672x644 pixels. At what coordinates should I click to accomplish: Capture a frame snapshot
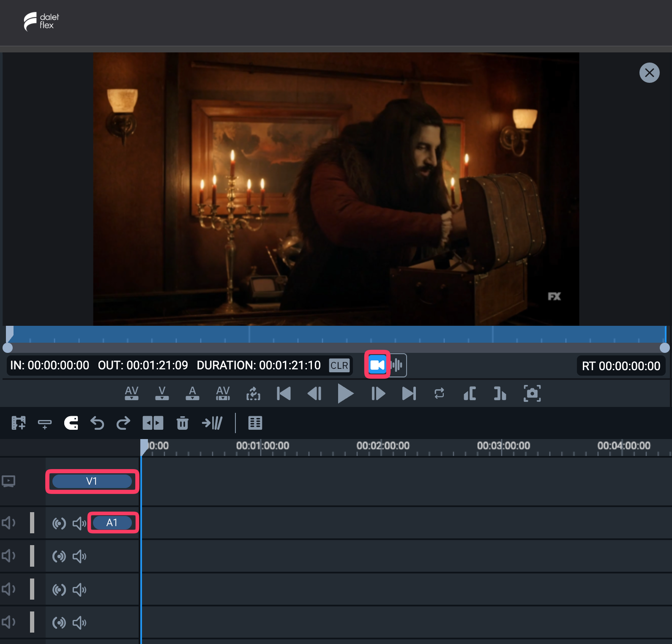coord(532,394)
